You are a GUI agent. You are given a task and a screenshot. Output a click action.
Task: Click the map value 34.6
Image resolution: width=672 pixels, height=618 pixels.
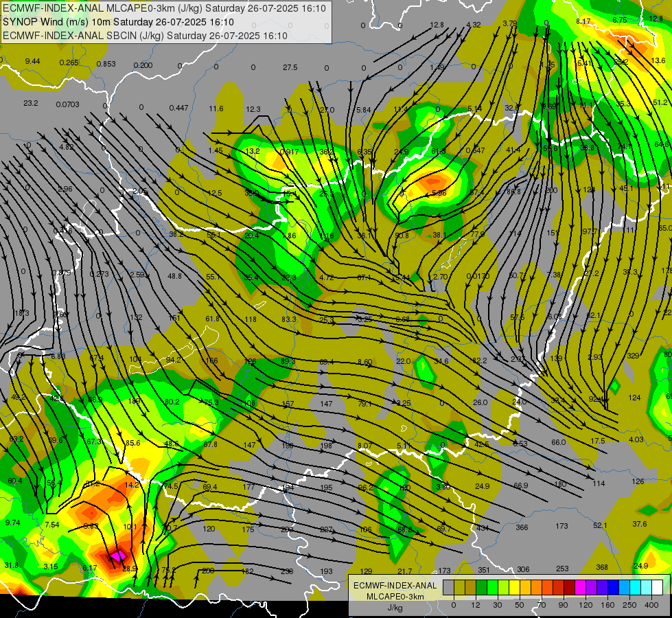[441, 361]
